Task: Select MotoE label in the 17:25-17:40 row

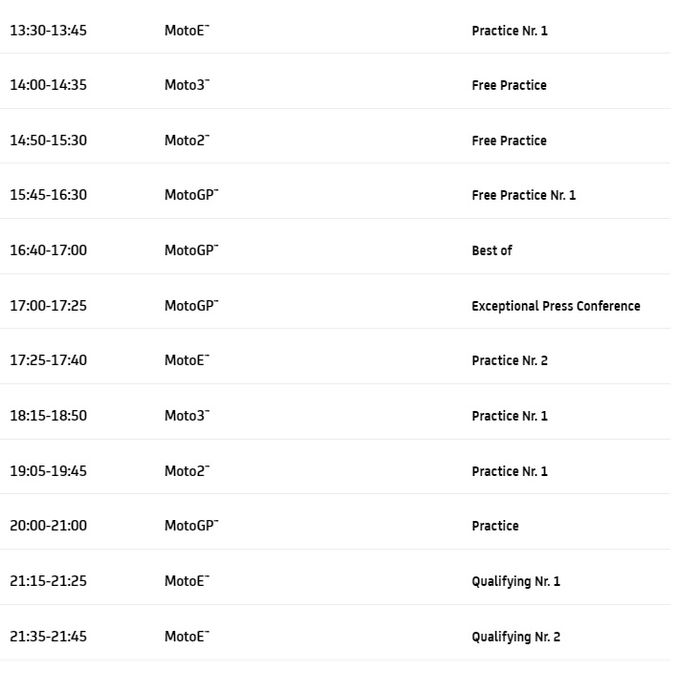Action: click(186, 361)
